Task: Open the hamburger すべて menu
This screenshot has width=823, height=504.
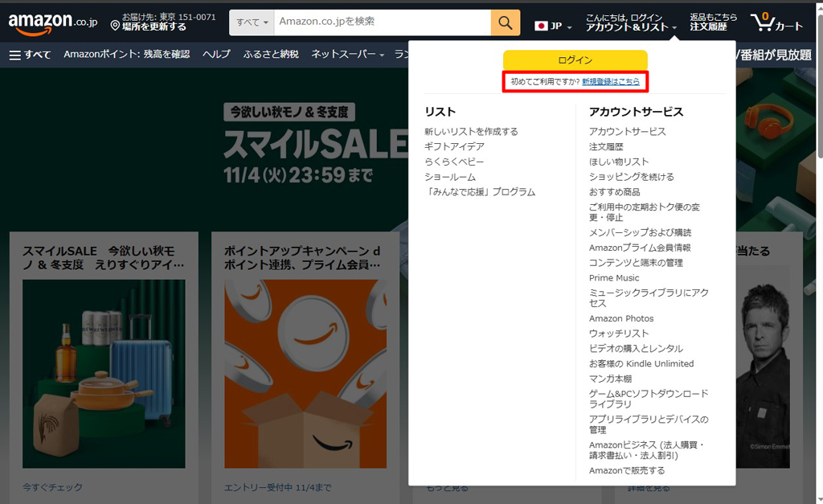Action: [x=30, y=55]
